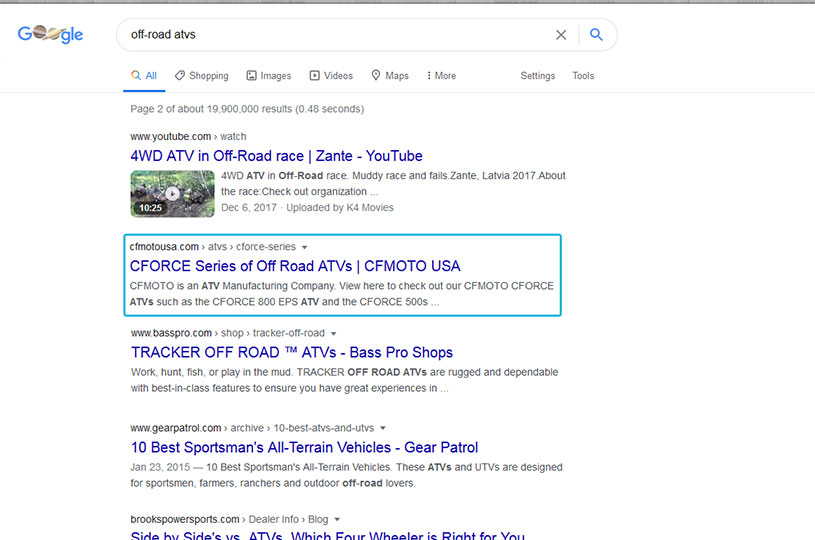815x540 pixels.
Task: Expand dropdown arrow next to basspro.com breadcrumb
Action: click(334, 334)
